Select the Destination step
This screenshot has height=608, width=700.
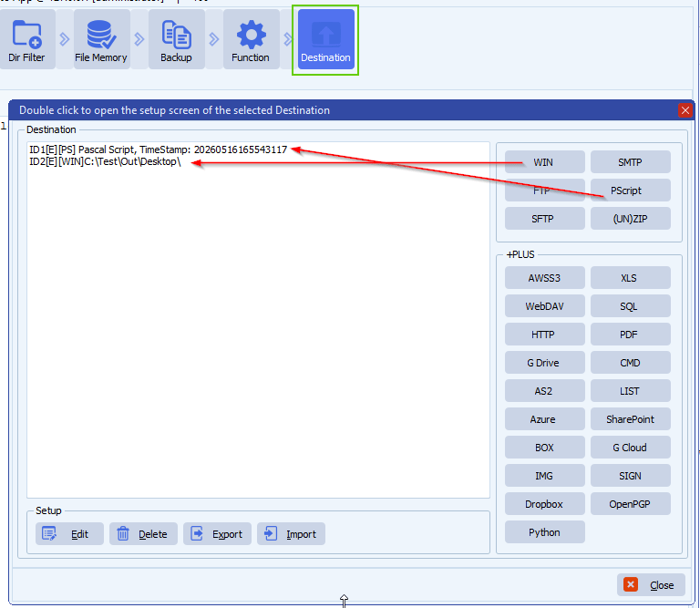pyautogui.click(x=326, y=40)
